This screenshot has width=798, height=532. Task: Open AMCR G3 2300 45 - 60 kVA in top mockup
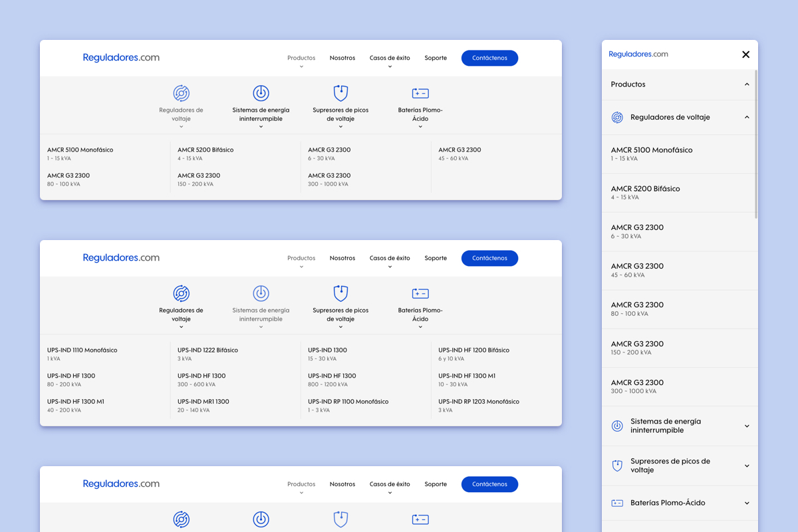pos(460,154)
